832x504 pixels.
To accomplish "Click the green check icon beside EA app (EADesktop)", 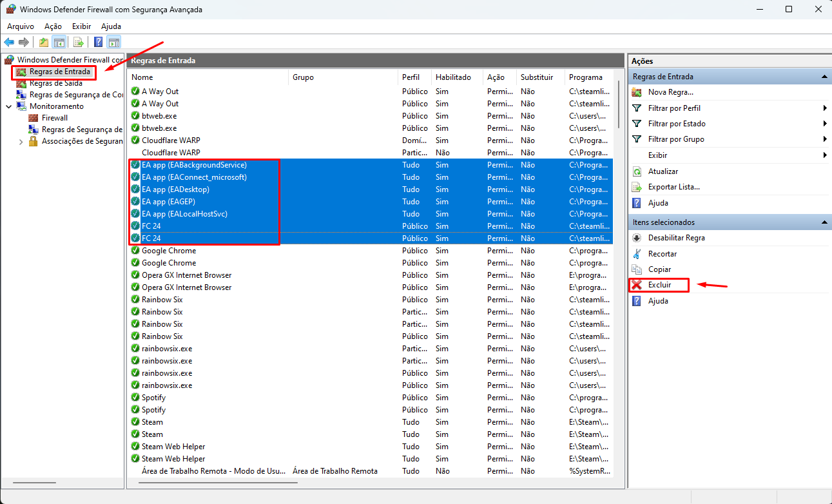I will [x=135, y=189].
